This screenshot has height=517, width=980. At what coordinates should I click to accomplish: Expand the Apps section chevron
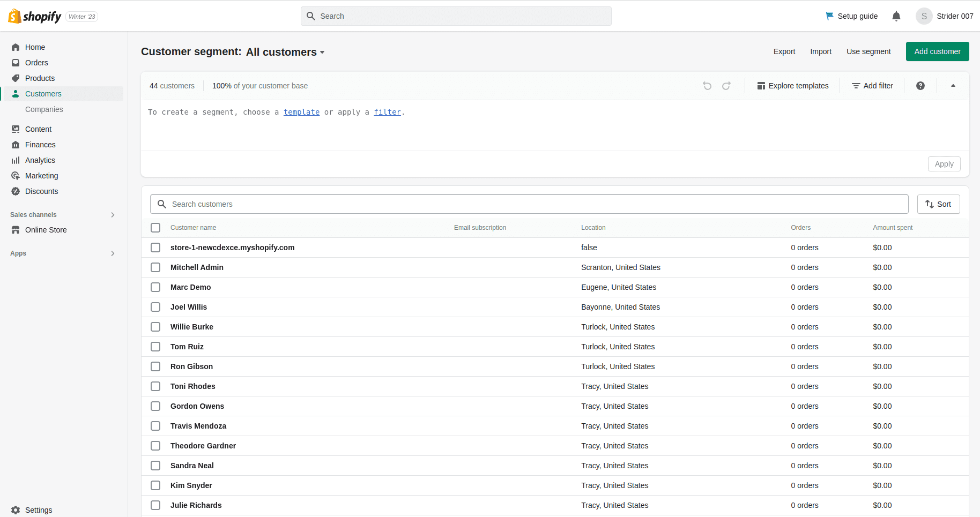point(113,253)
